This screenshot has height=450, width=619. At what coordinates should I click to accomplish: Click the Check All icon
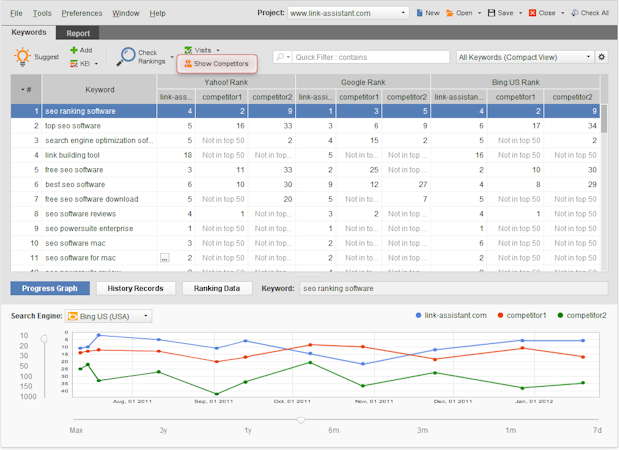[x=575, y=13]
